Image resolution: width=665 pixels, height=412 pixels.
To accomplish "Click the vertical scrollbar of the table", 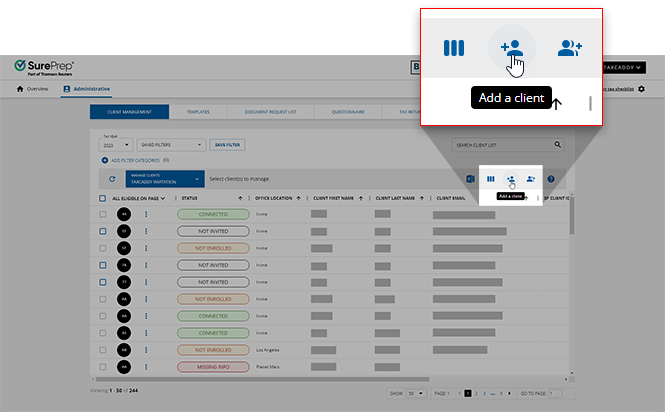I will [572, 216].
